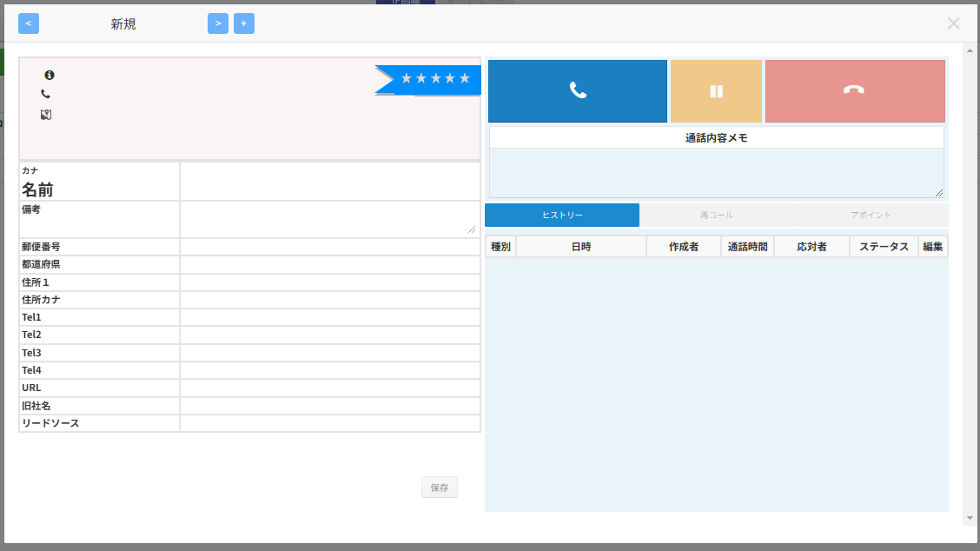
Task: Click the red hang up button
Action: pos(854,91)
